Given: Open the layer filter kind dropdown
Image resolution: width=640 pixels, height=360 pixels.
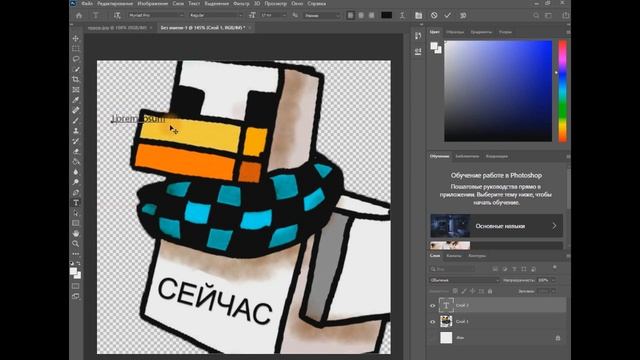Looking at the screenshot, I should coord(453,269).
